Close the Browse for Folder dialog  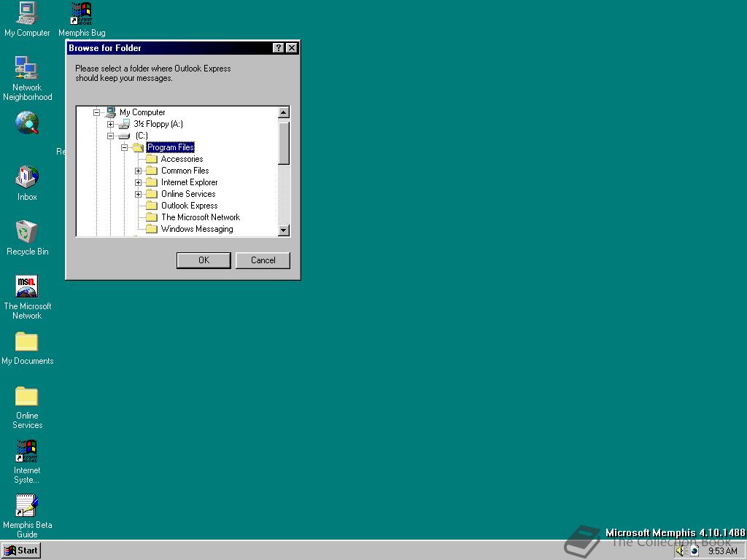click(x=292, y=48)
